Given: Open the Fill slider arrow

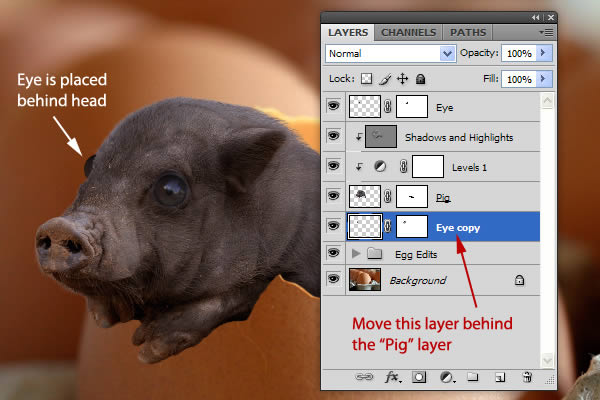Looking at the screenshot, I should (x=543, y=79).
